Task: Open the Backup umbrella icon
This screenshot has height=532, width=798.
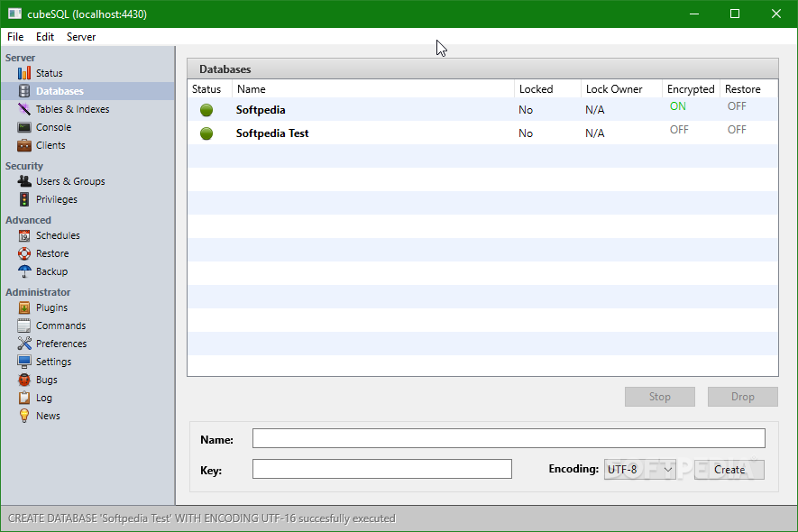Action: [x=24, y=271]
